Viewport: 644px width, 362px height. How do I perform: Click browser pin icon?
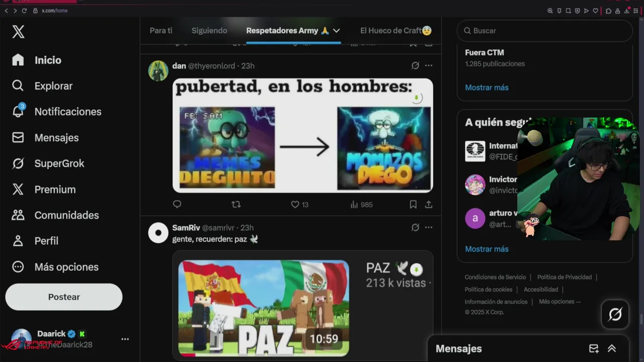point(559,11)
